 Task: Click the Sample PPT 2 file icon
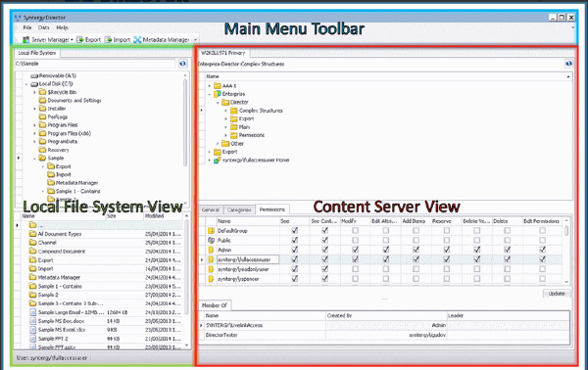[x=32, y=339]
